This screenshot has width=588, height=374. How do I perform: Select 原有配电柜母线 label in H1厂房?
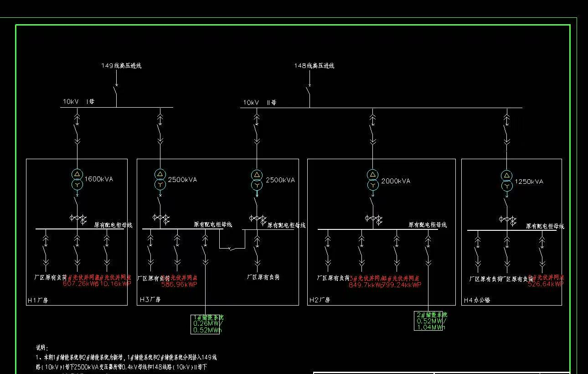[x=113, y=225]
